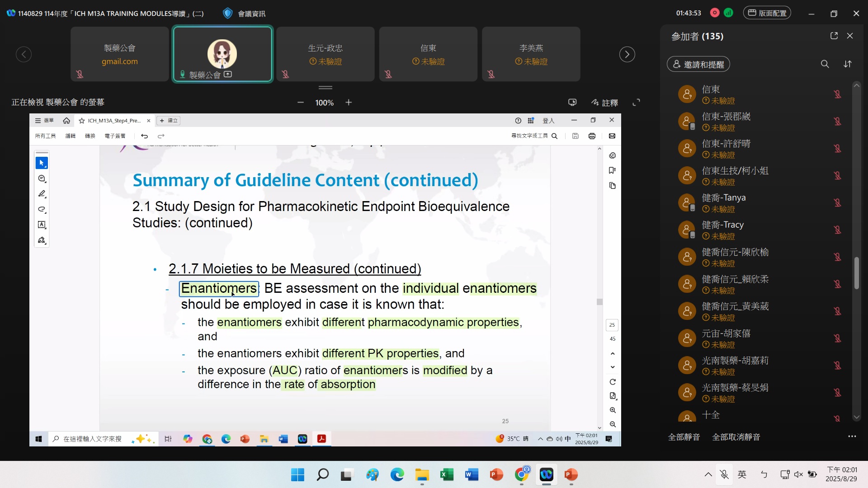868x488 pixels.
Task: Search participants with the magnifier icon
Action: pyautogui.click(x=825, y=64)
